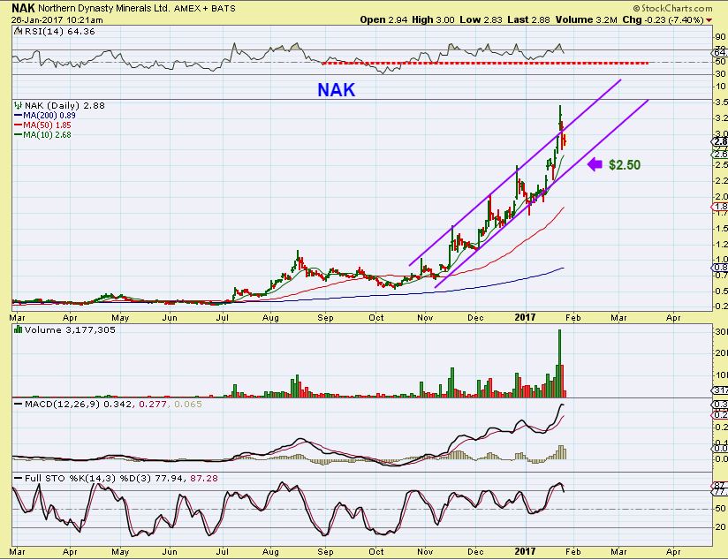The image size is (728, 560).
Task: Select the blue MA(200) legend line marker
Action: (18, 115)
